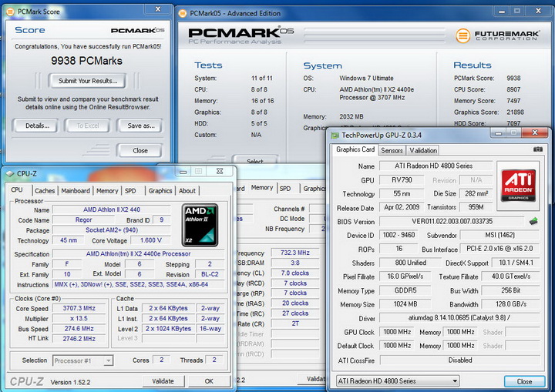
Task: Open the Graphics tab in front CPU-Z window
Action: (x=160, y=191)
